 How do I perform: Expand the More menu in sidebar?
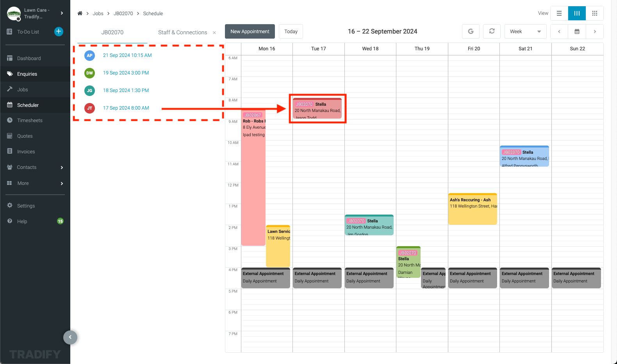(62, 183)
